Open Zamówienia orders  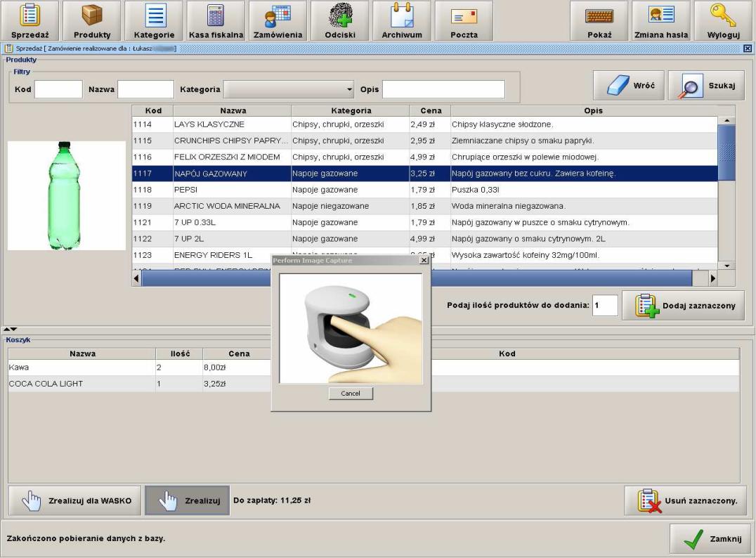point(278,21)
